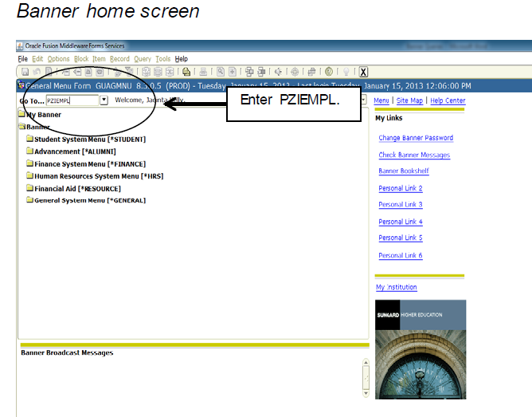Click the Human Resources System Menu folder icon

[29, 176]
